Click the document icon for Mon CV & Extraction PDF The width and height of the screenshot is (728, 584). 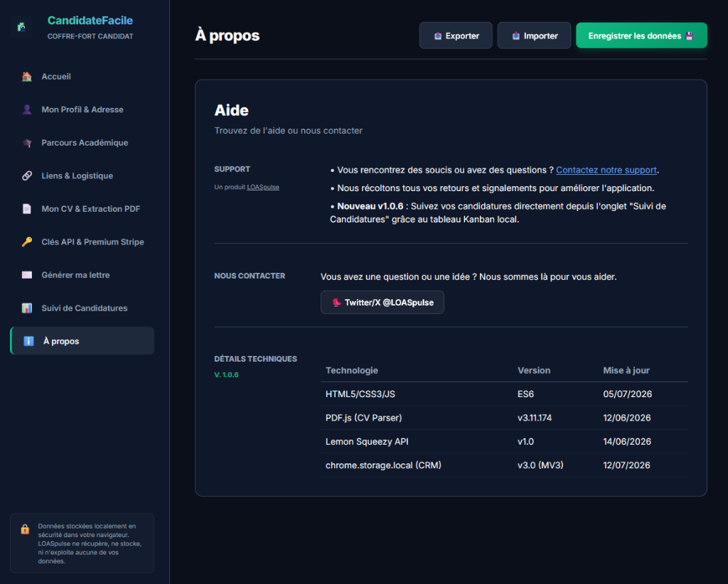pos(27,209)
